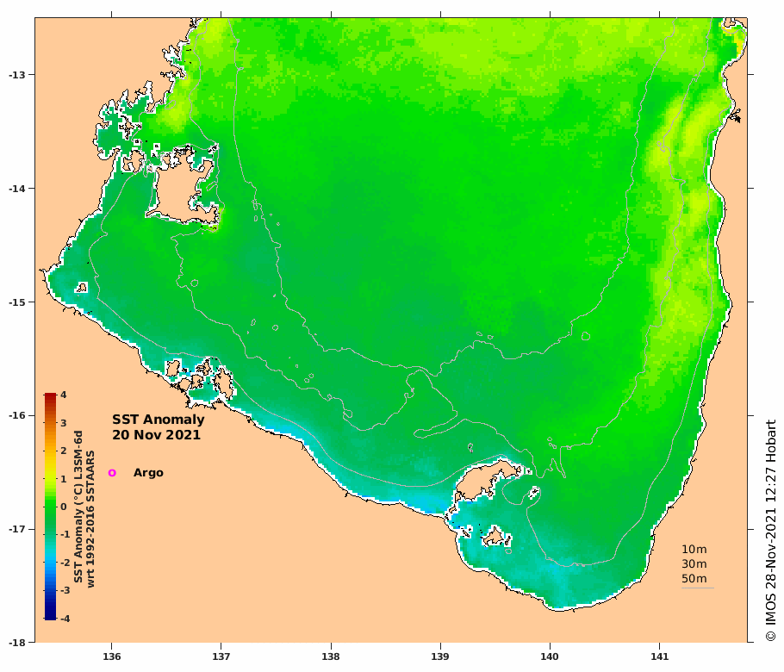Click the '30m' depth contour label

click(694, 564)
